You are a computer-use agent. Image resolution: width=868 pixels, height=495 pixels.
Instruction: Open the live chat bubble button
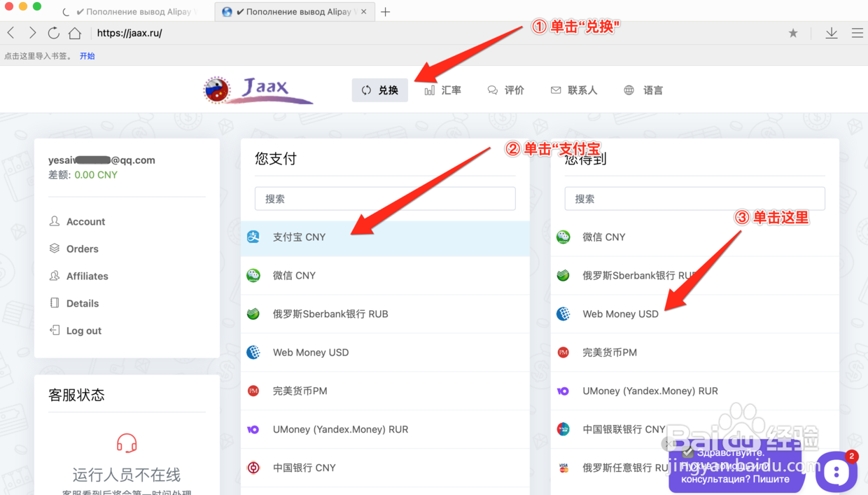pos(836,472)
